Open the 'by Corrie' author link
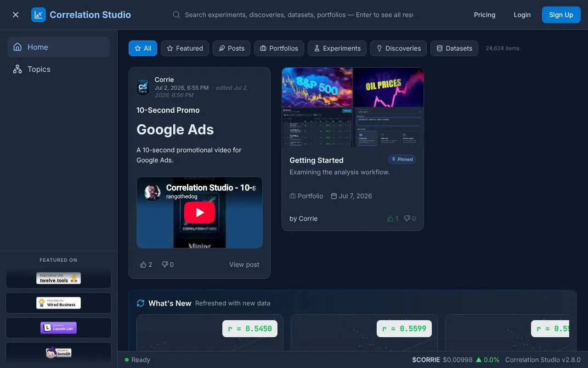Viewport: 588px width, 368px height. [304, 218]
